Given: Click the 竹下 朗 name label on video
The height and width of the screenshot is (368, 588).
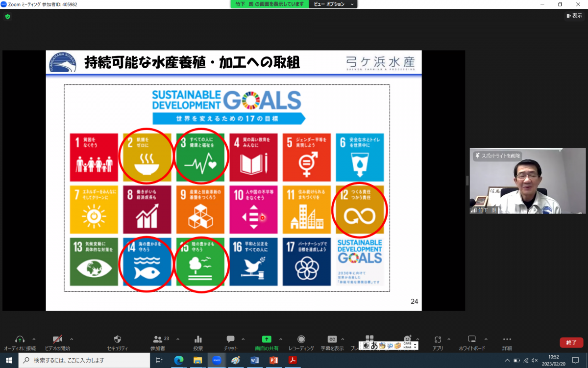Looking at the screenshot, I should [483, 210].
